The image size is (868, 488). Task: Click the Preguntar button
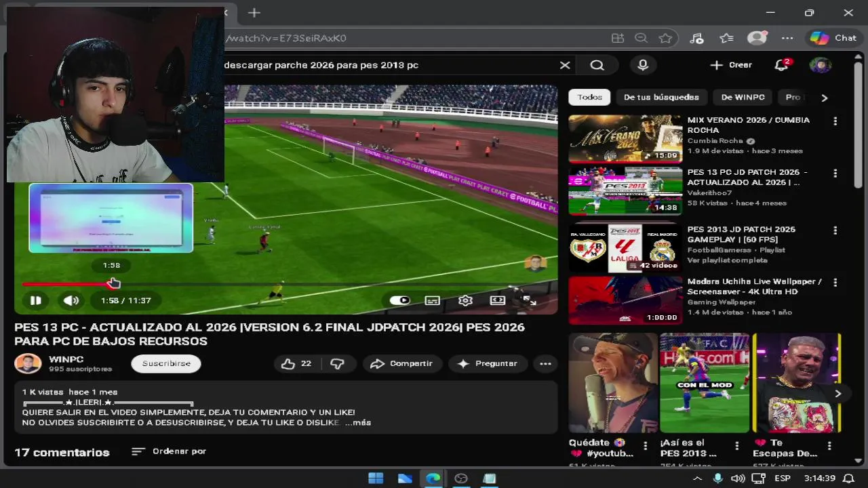pyautogui.click(x=487, y=364)
